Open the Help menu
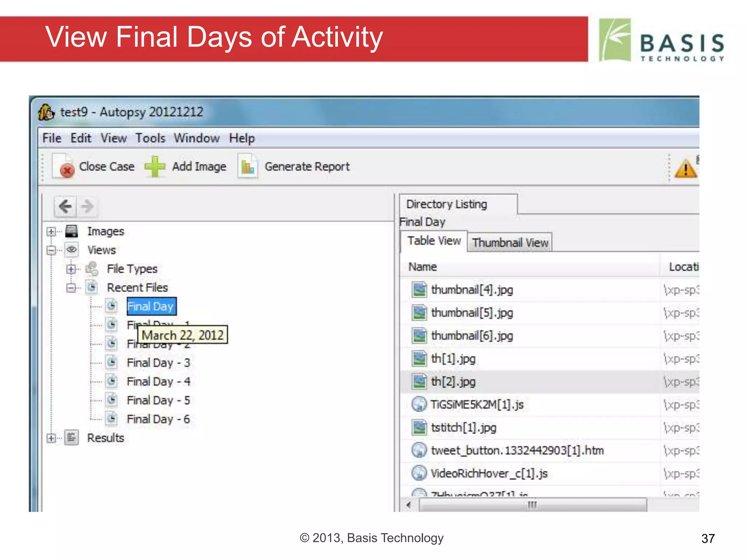747x560 pixels. [x=242, y=138]
